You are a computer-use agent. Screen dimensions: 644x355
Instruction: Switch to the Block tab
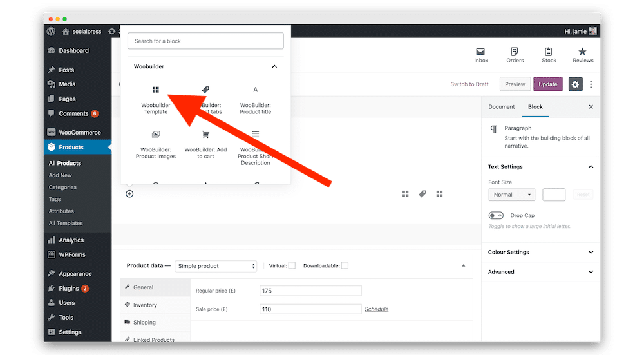[535, 107]
